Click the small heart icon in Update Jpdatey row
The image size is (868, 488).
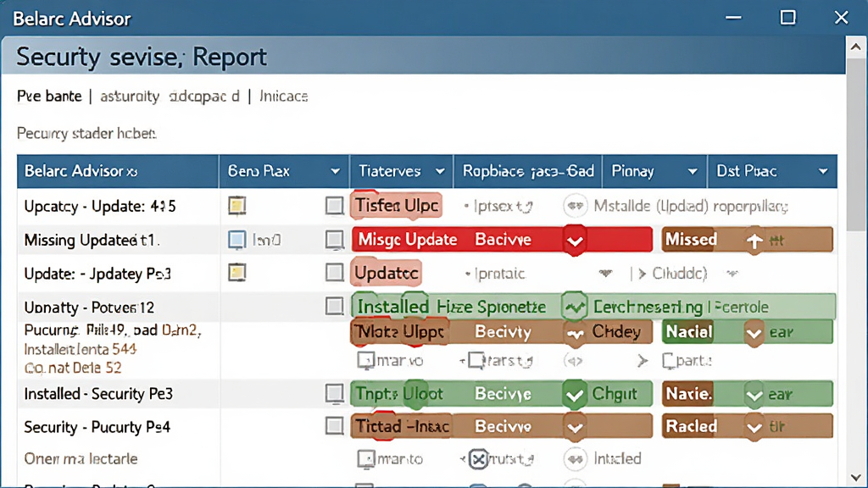tap(605, 274)
